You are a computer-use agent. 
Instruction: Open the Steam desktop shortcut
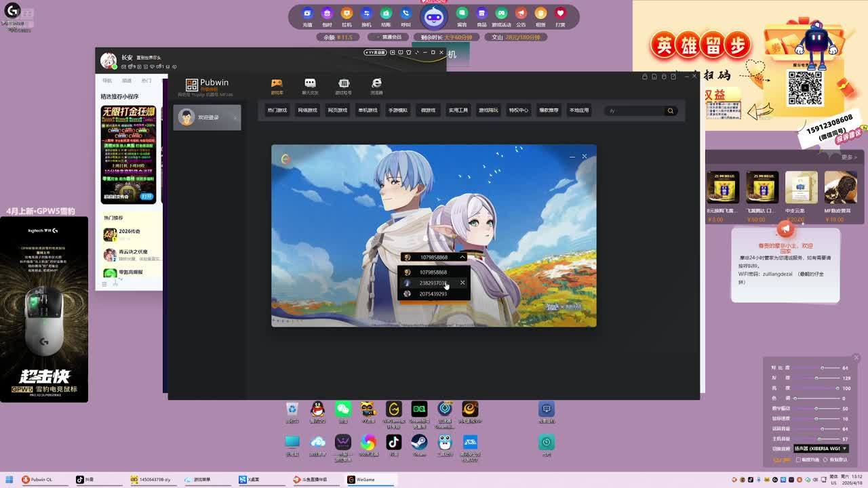[419, 443]
